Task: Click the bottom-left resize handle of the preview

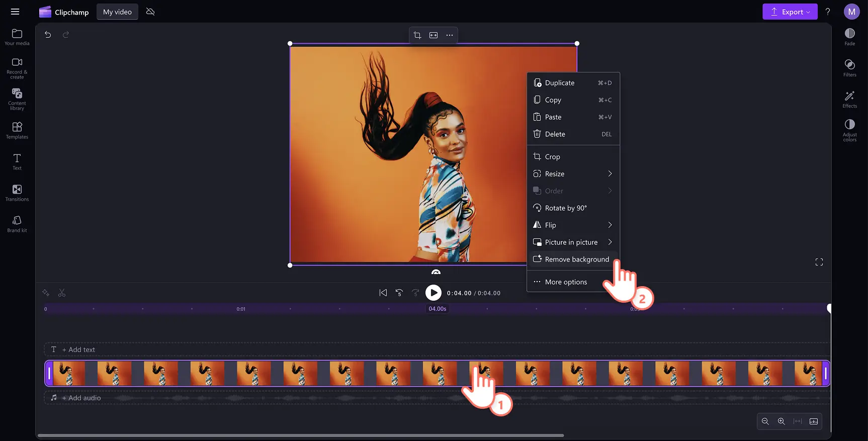Action: point(290,265)
